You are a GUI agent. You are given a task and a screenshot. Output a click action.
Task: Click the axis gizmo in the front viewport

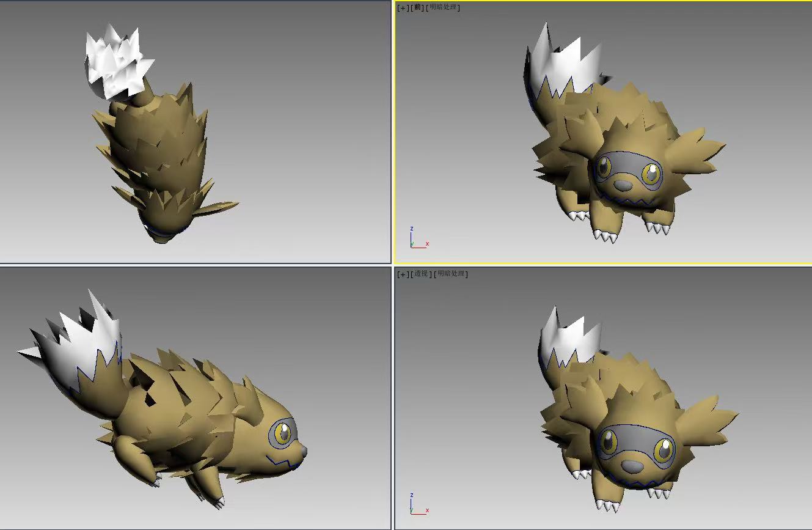(x=419, y=238)
